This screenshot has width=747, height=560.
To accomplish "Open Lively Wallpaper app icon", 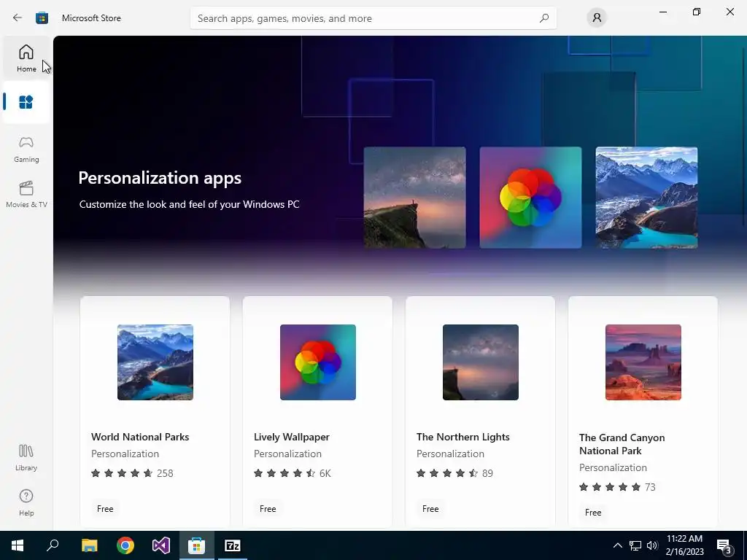I will point(318,362).
